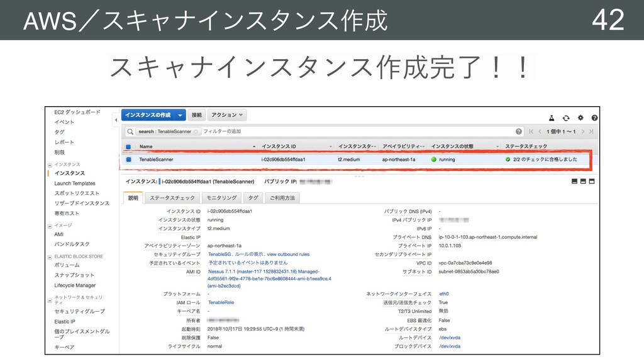Open Lifecycle Manager in sidebar
This screenshot has width=644, height=362.
pyautogui.click(x=75, y=285)
